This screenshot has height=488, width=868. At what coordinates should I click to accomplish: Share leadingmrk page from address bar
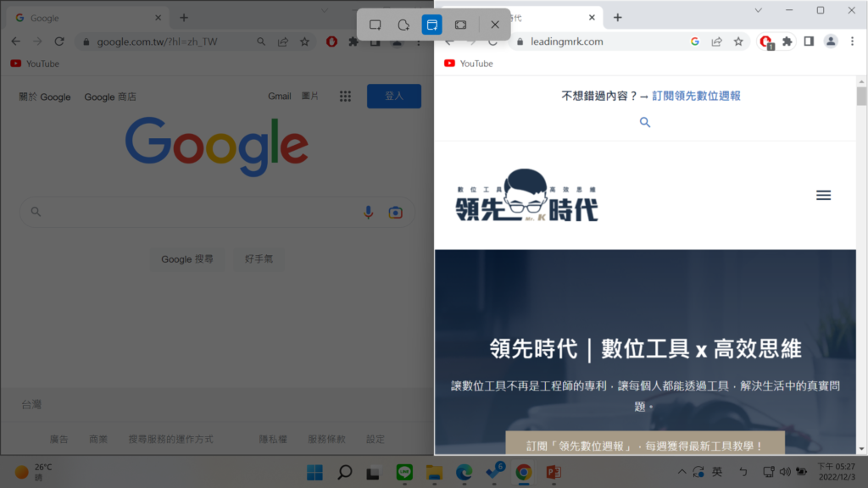click(x=717, y=42)
